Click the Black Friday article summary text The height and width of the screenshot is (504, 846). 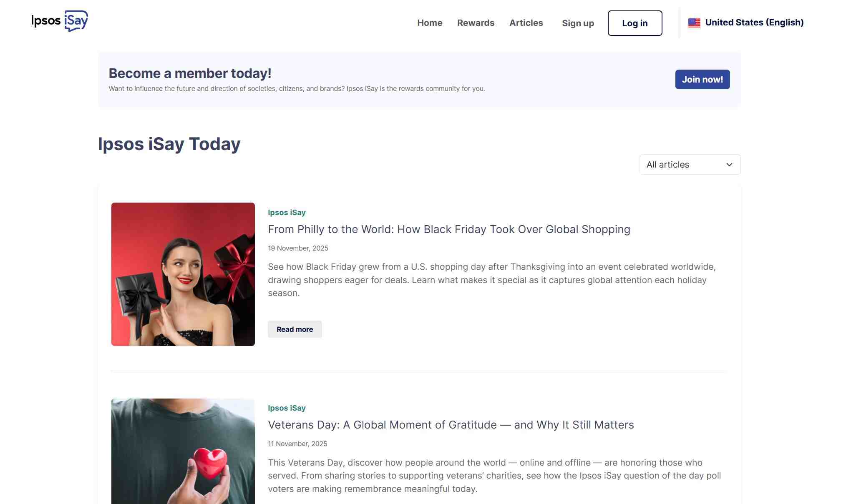click(491, 280)
